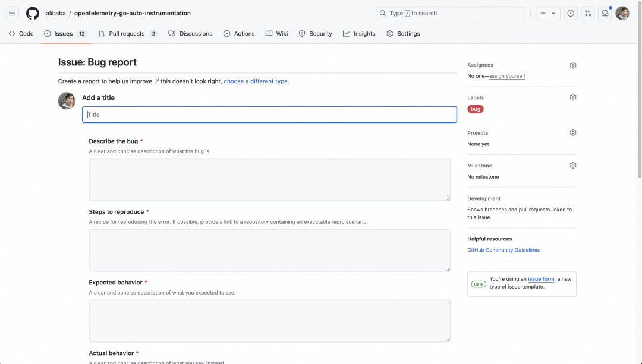Open the 'issue form' link
Image resolution: width=642 pixels, height=364 pixels.
pos(541,279)
